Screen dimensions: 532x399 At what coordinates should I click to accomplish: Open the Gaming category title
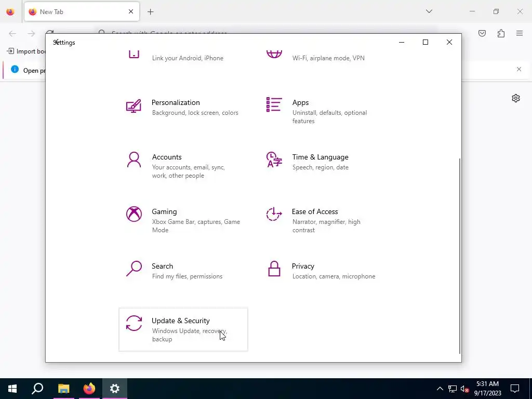[x=164, y=212]
